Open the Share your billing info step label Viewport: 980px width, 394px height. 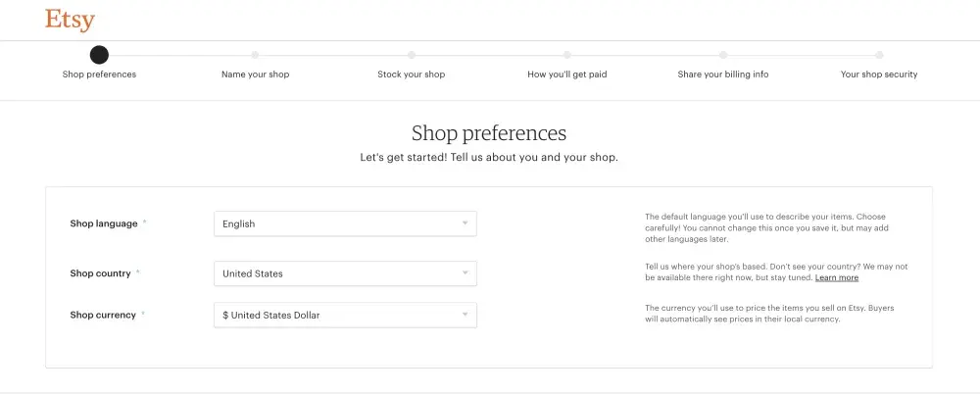pyautogui.click(x=723, y=74)
